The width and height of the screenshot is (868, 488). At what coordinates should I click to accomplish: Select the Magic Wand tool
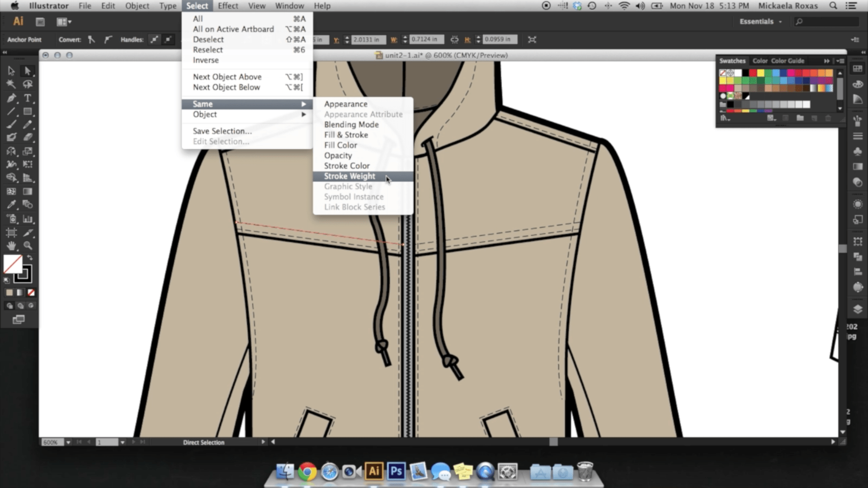[11, 84]
